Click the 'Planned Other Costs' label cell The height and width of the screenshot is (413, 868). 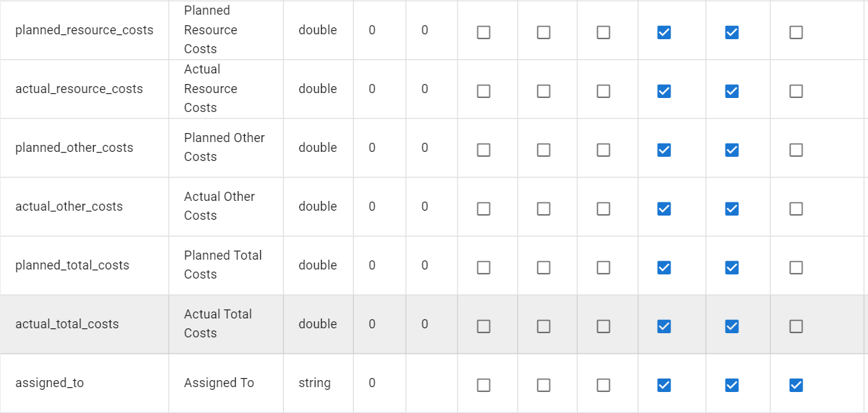tap(224, 147)
